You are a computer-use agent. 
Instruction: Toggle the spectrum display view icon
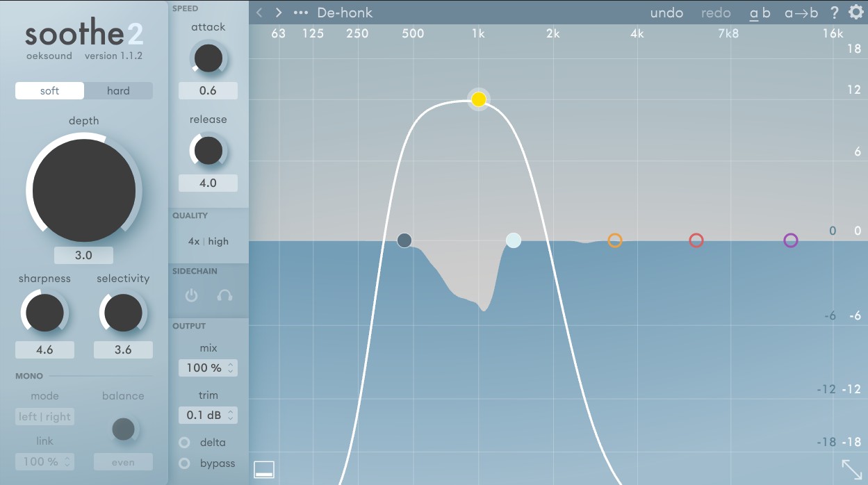(264, 469)
